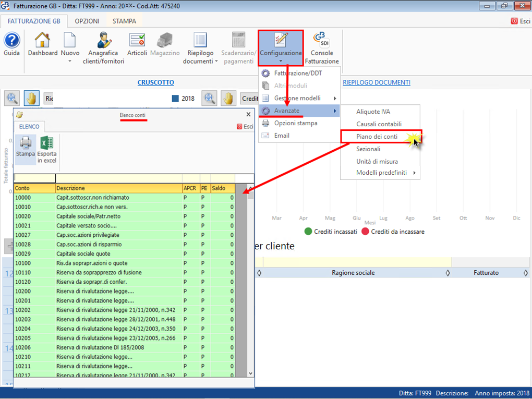Image resolution: width=532 pixels, height=399 pixels.
Task: Sort by the PE column header
Action: coord(205,188)
